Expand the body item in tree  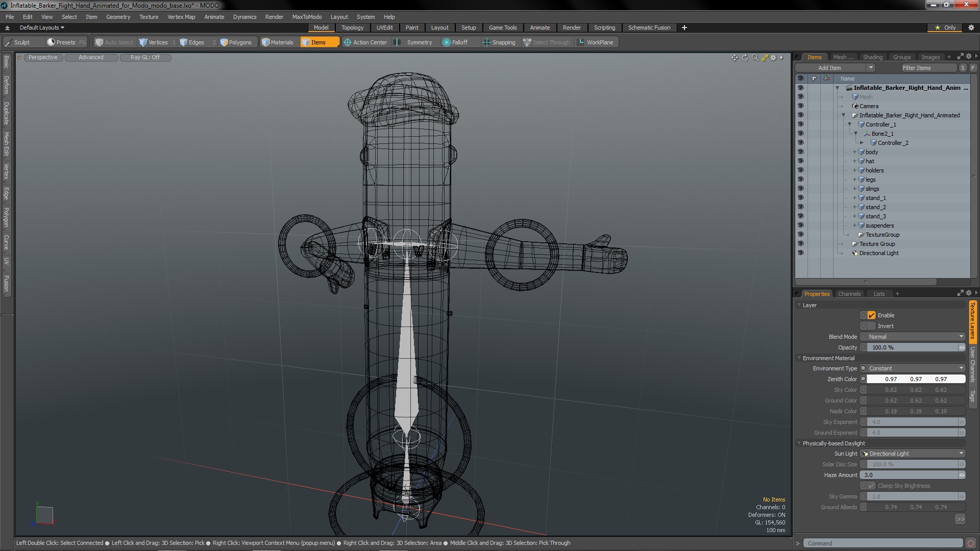click(x=854, y=152)
